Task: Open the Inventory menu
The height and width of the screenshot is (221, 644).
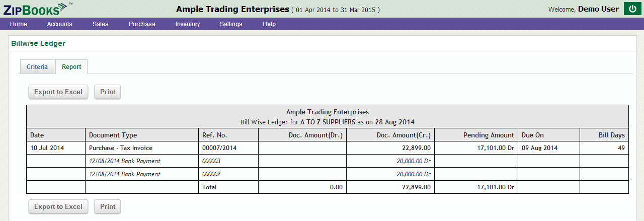Action: click(187, 24)
